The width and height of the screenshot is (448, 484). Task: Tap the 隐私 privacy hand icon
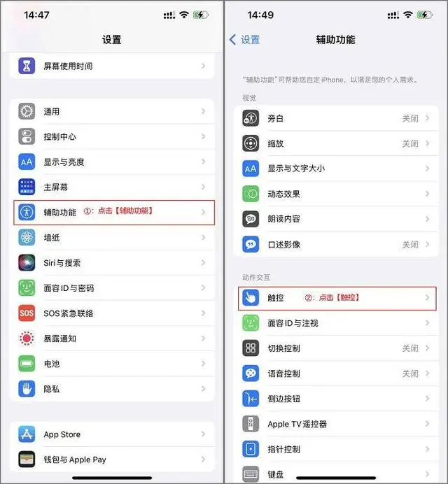(x=27, y=389)
